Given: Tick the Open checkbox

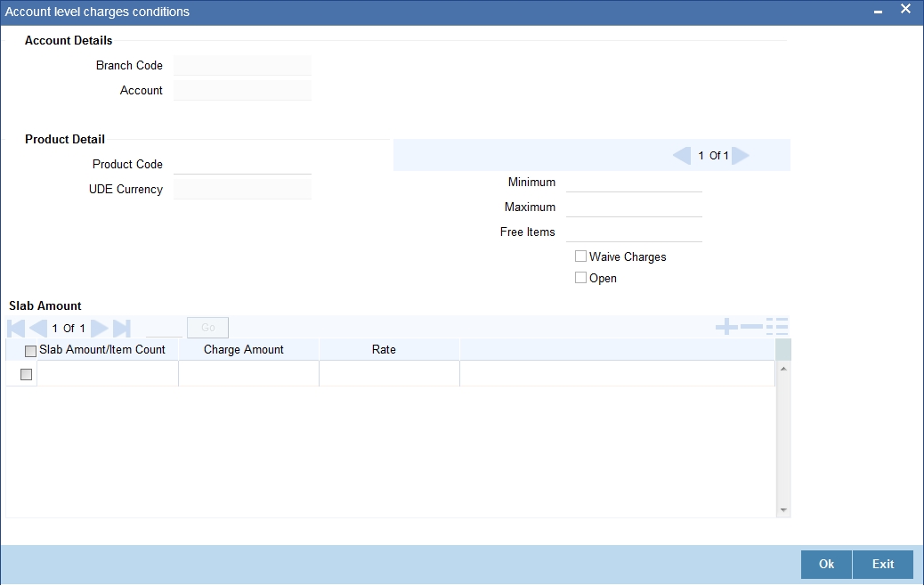Looking at the screenshot, I should click(x=580, y=278).
